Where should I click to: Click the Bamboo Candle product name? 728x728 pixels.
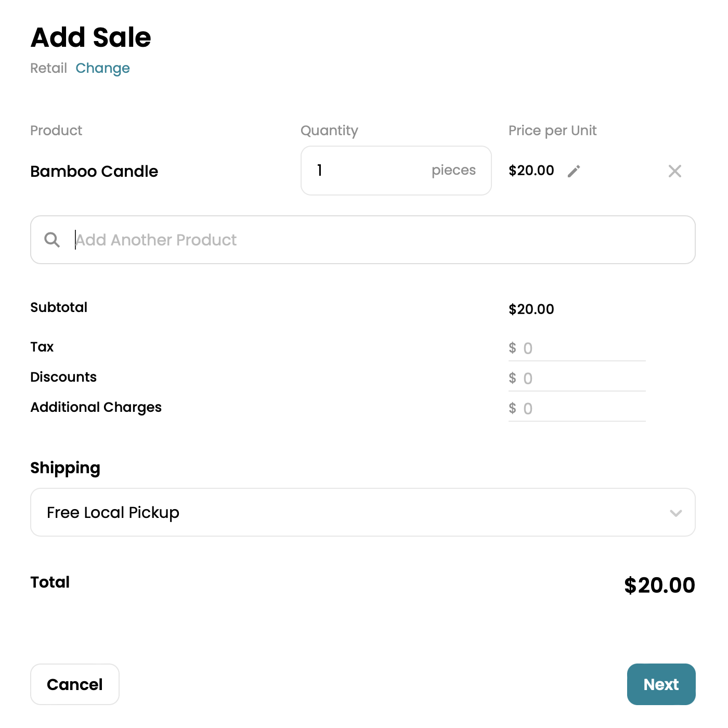(x=94, y=171)
